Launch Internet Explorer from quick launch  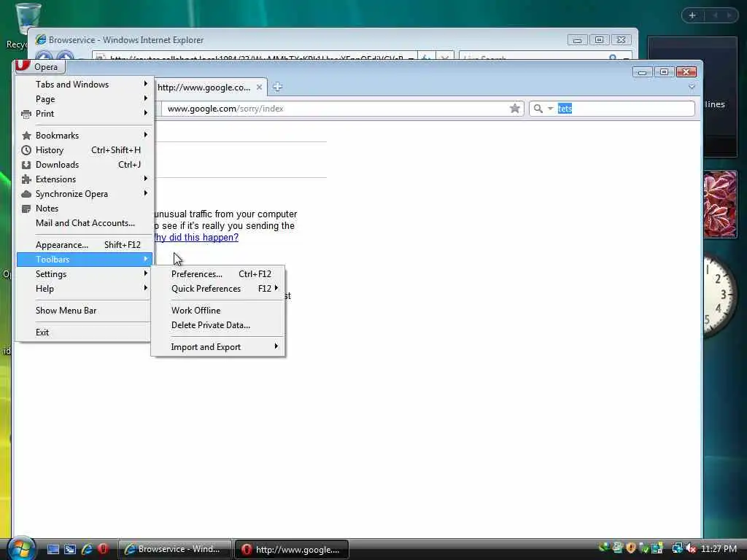[x=87, y=549]
